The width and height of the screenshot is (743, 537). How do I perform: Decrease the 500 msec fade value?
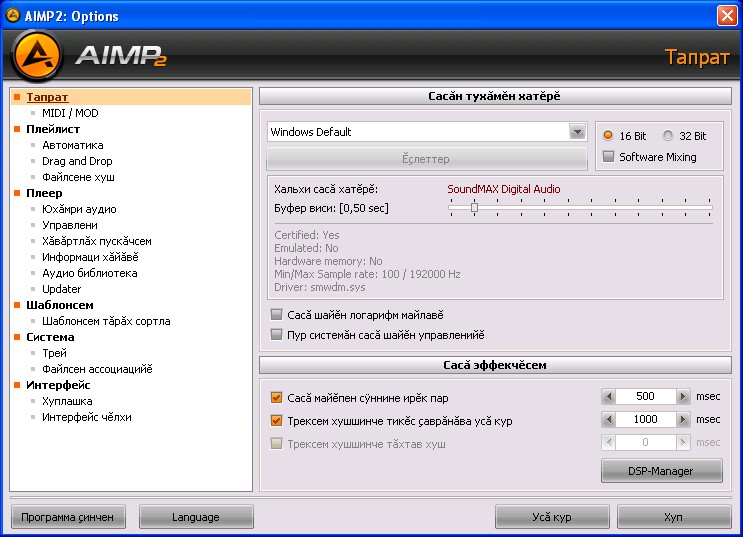coord(609,396)
